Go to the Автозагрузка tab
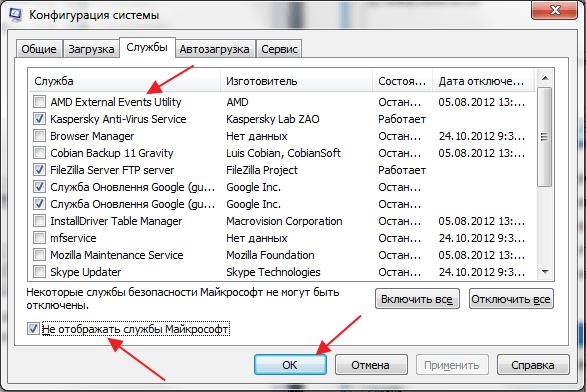 pyautogui.click(x=215, y=49)
